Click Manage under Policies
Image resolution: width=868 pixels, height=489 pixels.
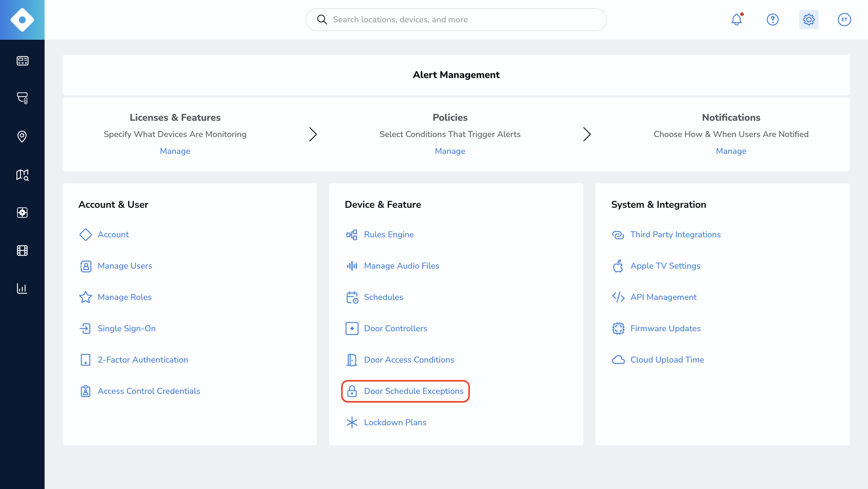pos(450,151)
